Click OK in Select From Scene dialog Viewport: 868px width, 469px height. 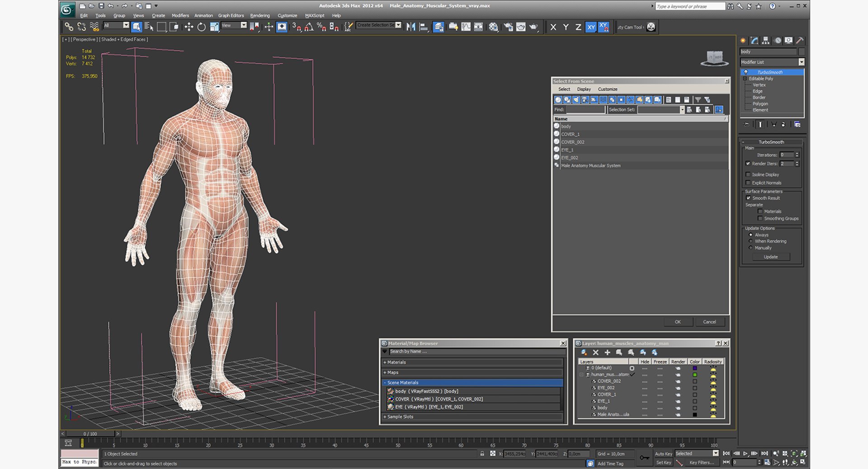[x=678, y=322]
